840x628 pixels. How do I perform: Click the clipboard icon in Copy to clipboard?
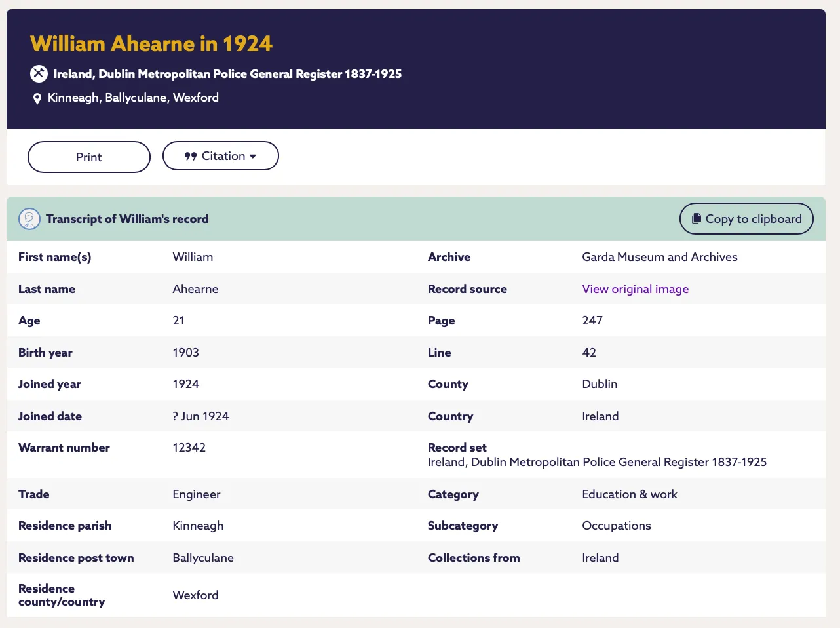[697, 218]
